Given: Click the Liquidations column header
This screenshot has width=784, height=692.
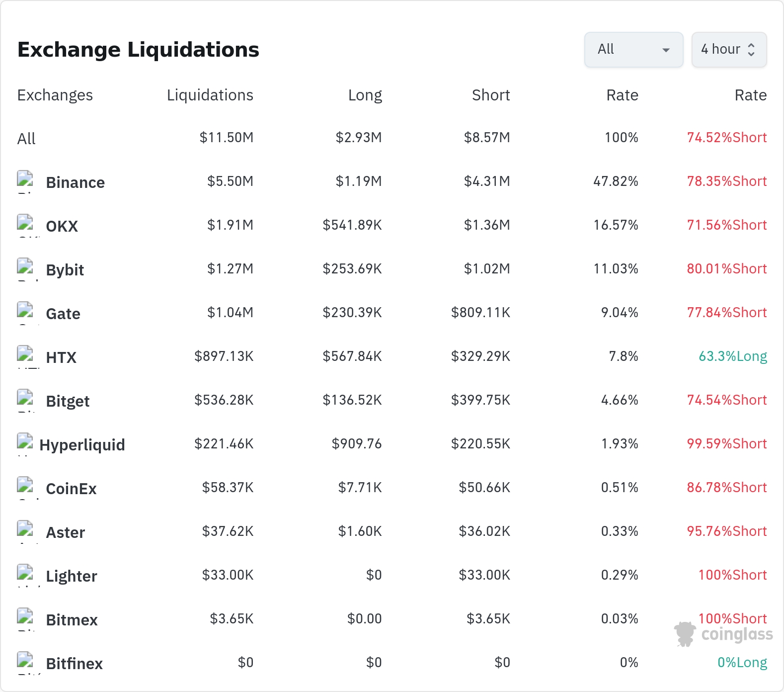Looking at the screenshot, I should tap(210, 95).
